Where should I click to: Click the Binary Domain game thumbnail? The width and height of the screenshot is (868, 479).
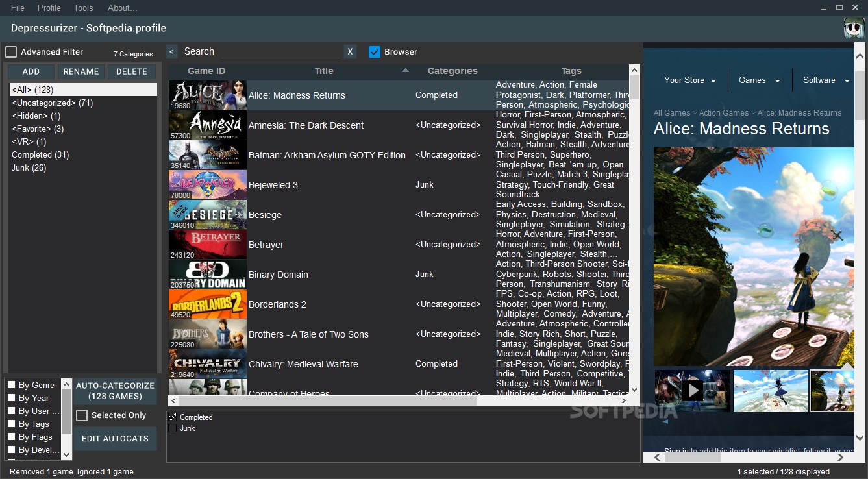tap(208, 275)
